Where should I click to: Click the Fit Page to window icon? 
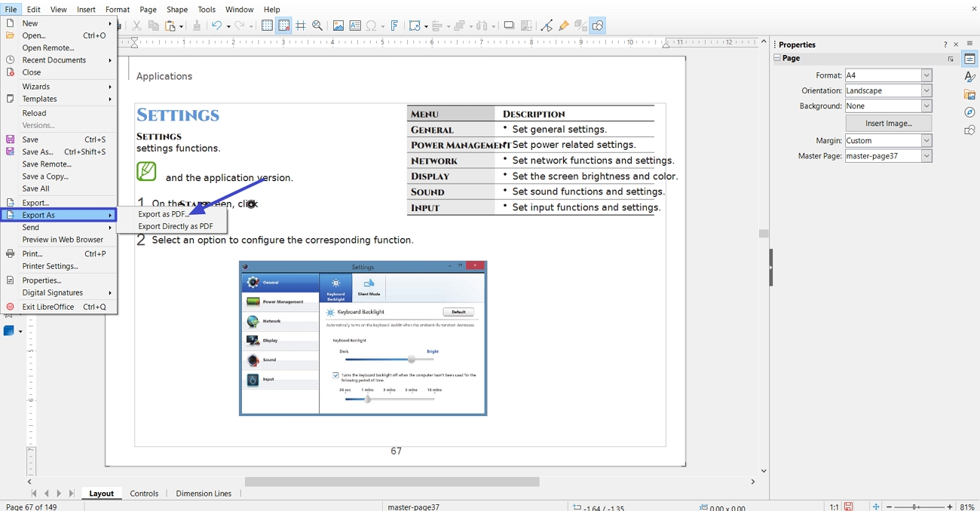coord(876,506)
